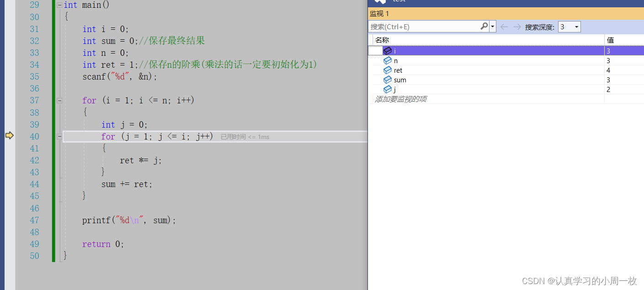This screenshot has height=290, width=644.
Task: Click the cube icon beside variable ret
Action: coord(387,70)
